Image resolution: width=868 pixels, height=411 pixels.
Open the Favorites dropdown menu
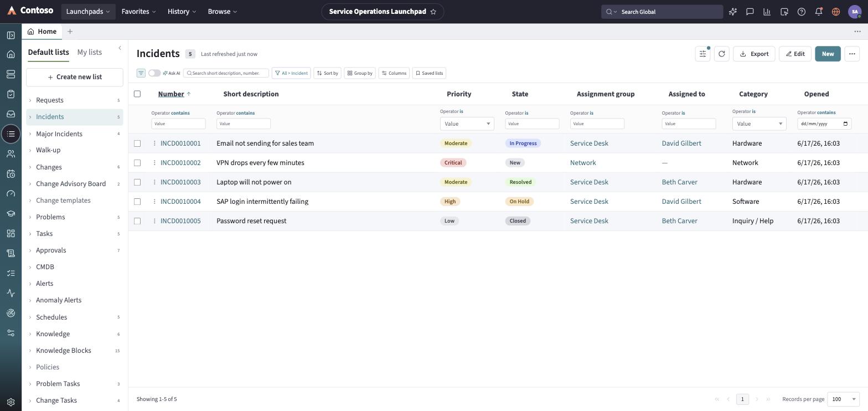pyautogui.click(x=138, y=12)
